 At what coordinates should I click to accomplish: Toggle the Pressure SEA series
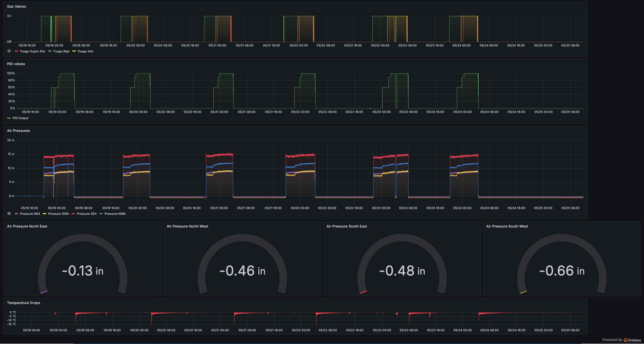(x=87, y=214)
